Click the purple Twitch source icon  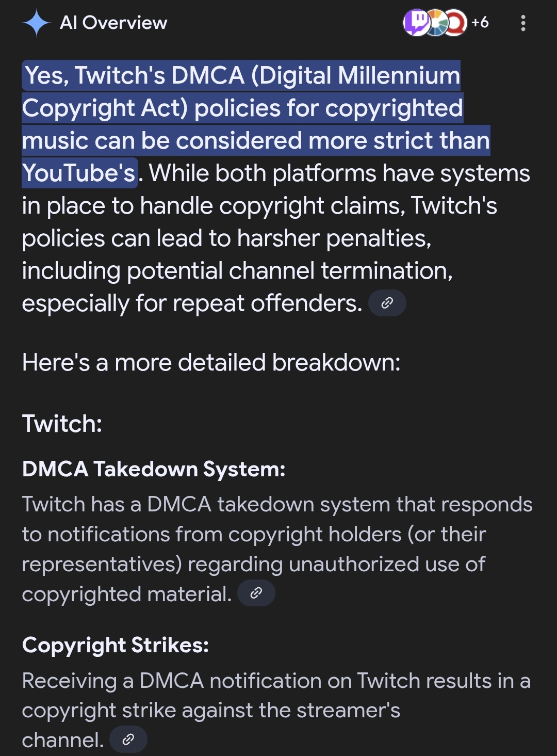coord(417,23)
